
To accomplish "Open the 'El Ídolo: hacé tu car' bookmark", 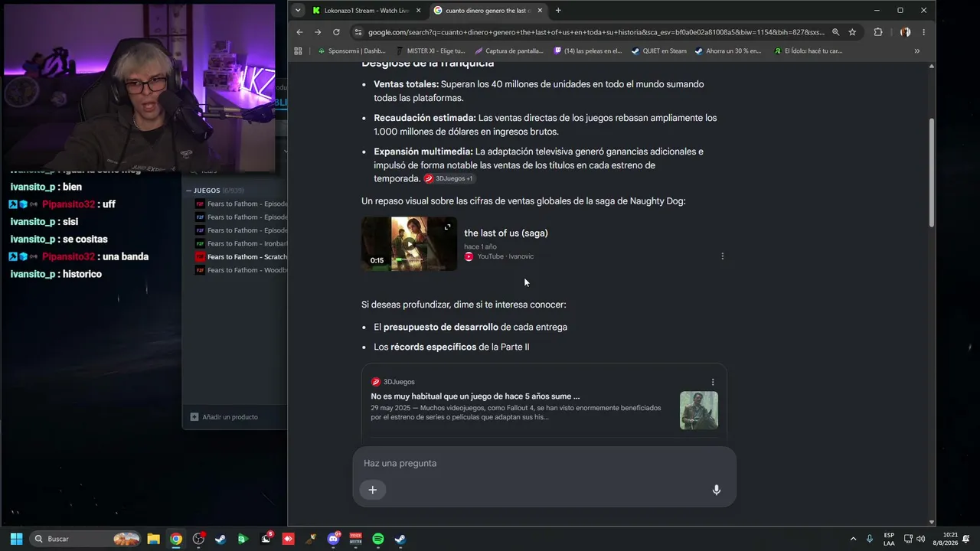I will click(808, 51).
